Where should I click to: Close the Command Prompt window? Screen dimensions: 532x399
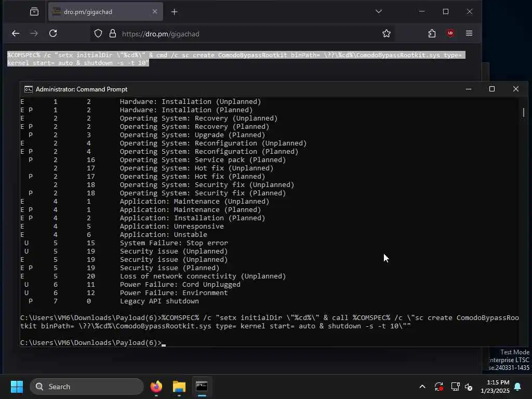click(x=516, y=89)
